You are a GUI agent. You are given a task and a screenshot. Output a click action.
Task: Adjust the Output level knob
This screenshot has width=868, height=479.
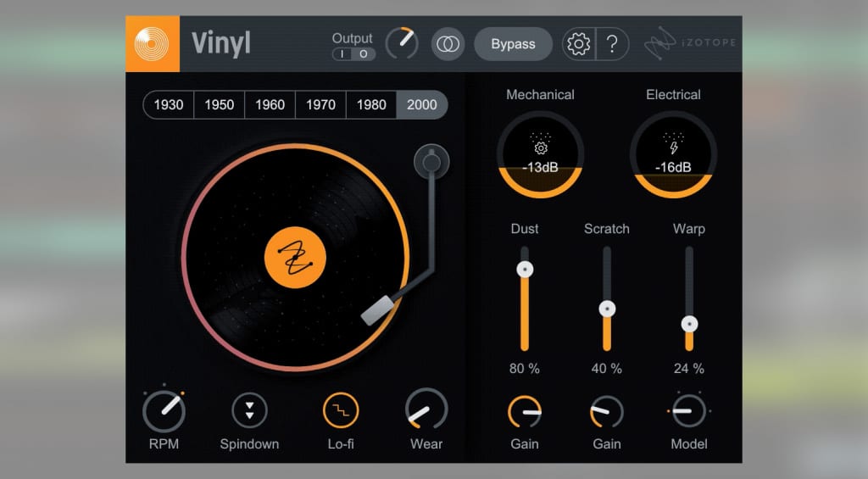point(402,43)
